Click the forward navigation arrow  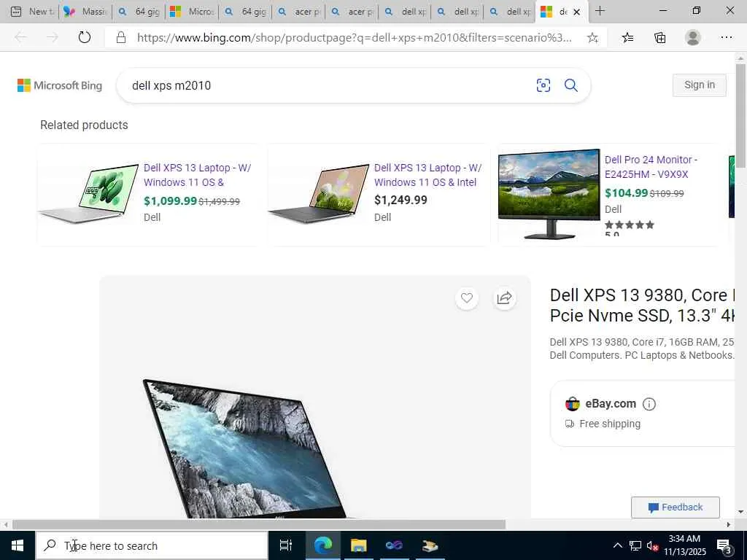pos(53,37)
